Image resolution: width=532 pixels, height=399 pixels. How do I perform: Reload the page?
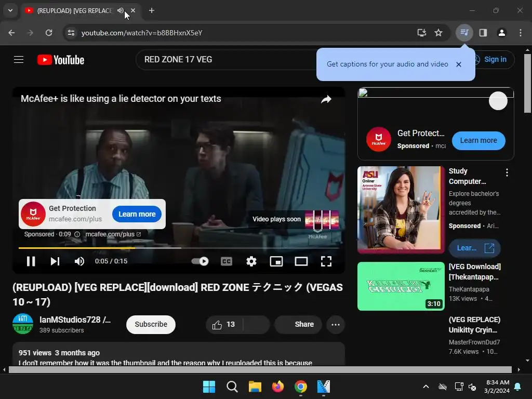pos(49,33)
